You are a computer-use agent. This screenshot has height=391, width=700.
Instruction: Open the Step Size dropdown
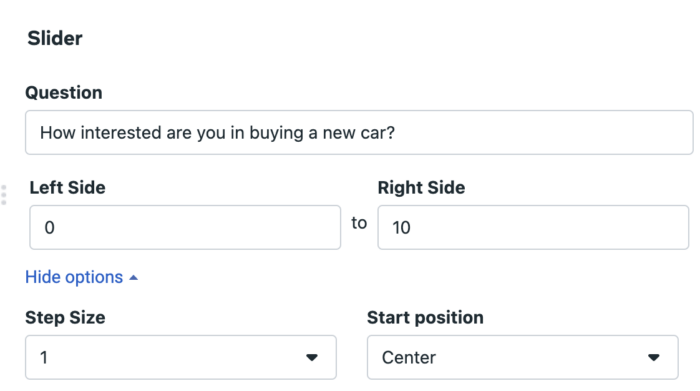pos(181,357)
